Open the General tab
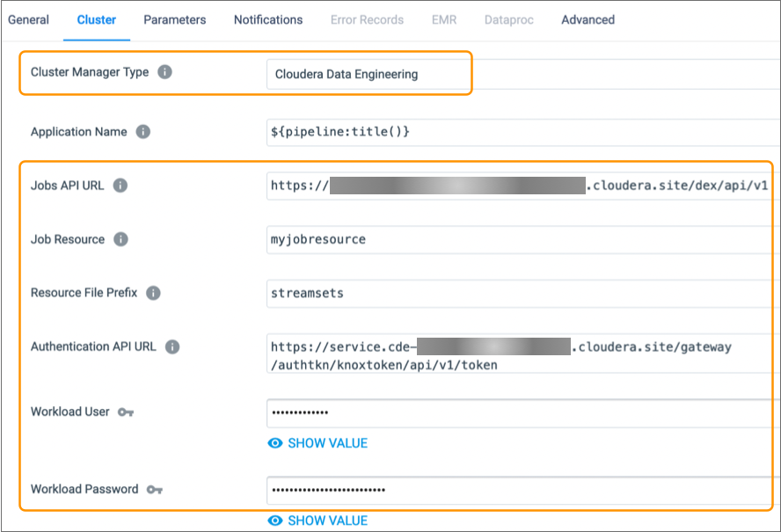This screenshot has width=781, height=532. pyautogui.click(x=28, y=20)
